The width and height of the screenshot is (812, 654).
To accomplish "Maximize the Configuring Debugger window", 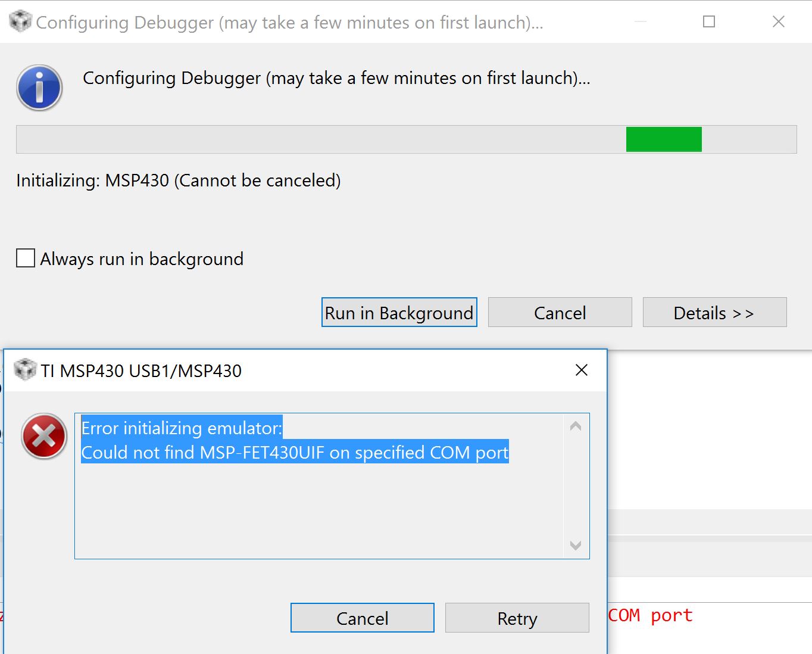I will point(709,22).
